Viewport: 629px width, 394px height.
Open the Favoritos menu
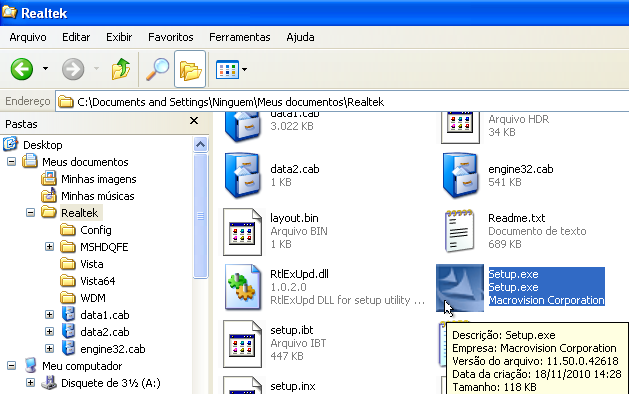[170, 37]
